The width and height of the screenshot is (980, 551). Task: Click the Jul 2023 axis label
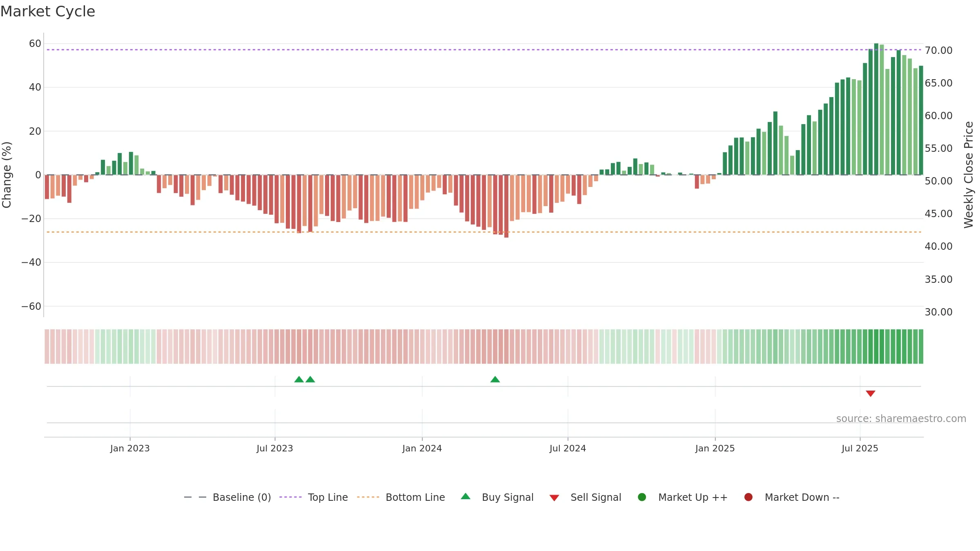point(275,448)
